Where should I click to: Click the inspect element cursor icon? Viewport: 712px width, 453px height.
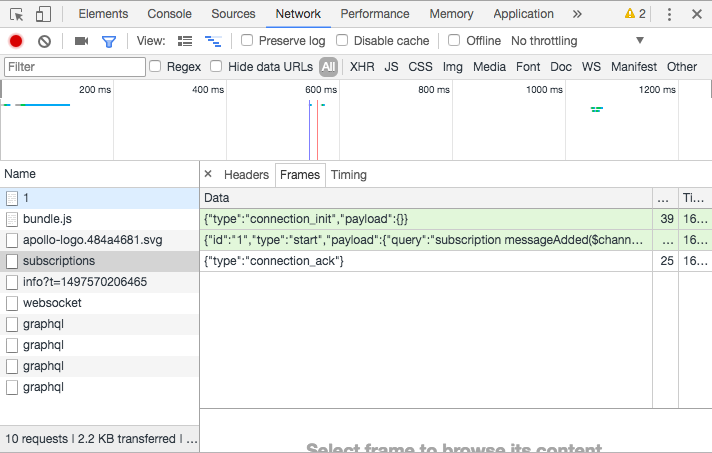coord(17,14)
